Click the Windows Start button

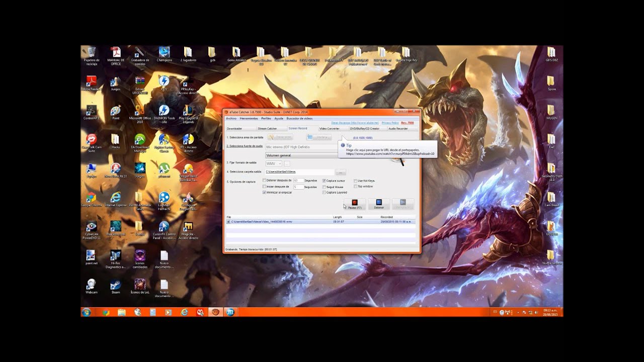(x=86, y=312)
